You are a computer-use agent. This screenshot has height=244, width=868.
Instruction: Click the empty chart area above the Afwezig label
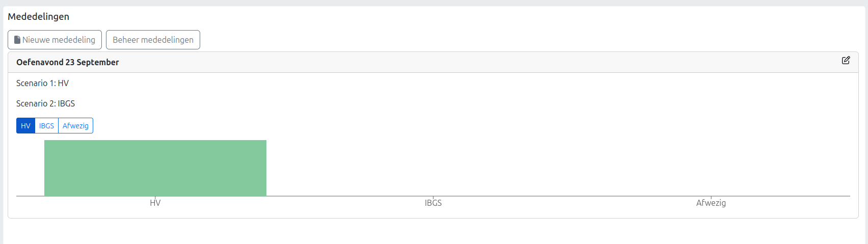pyautogui.click(x=711, y=168)
